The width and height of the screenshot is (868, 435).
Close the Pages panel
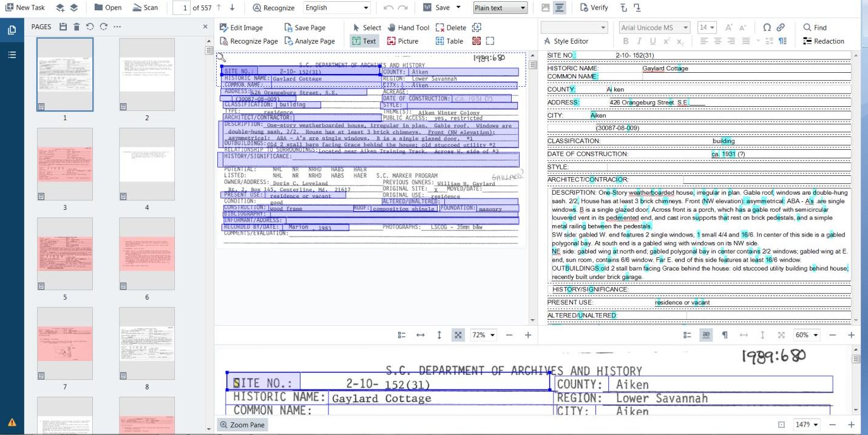205,27
